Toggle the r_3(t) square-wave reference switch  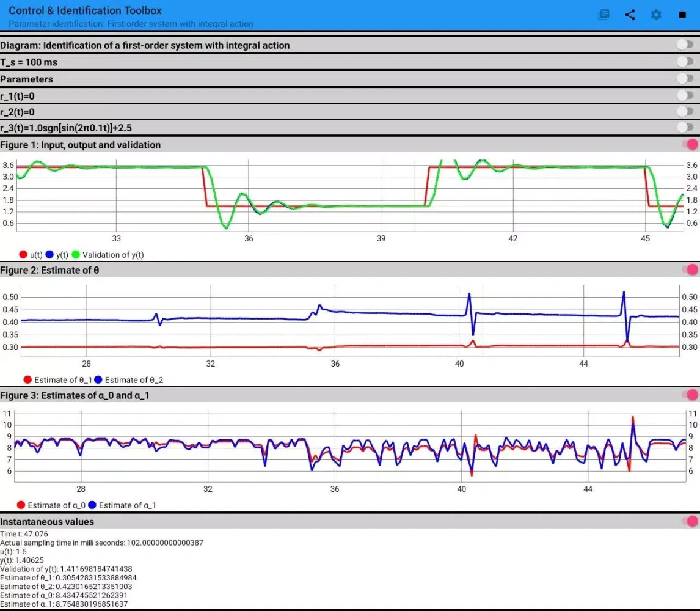[x=685, y=127]
